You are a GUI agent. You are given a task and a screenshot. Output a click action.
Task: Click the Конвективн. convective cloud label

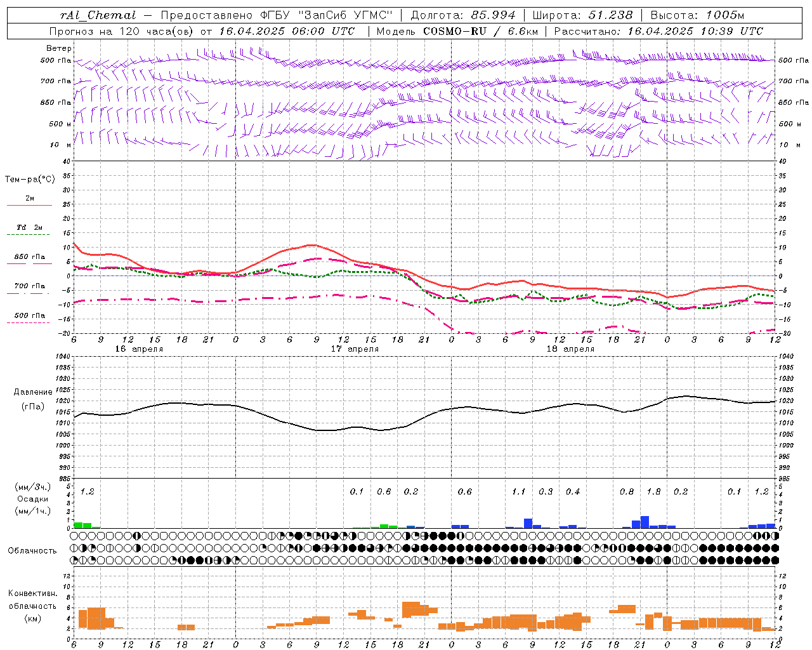(32, 594)
